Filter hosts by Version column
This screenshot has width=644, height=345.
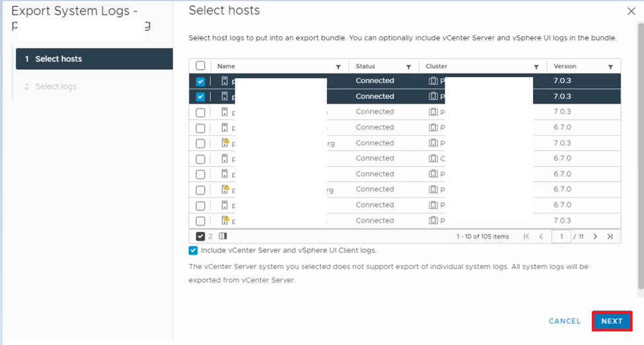tap(610, 67)
